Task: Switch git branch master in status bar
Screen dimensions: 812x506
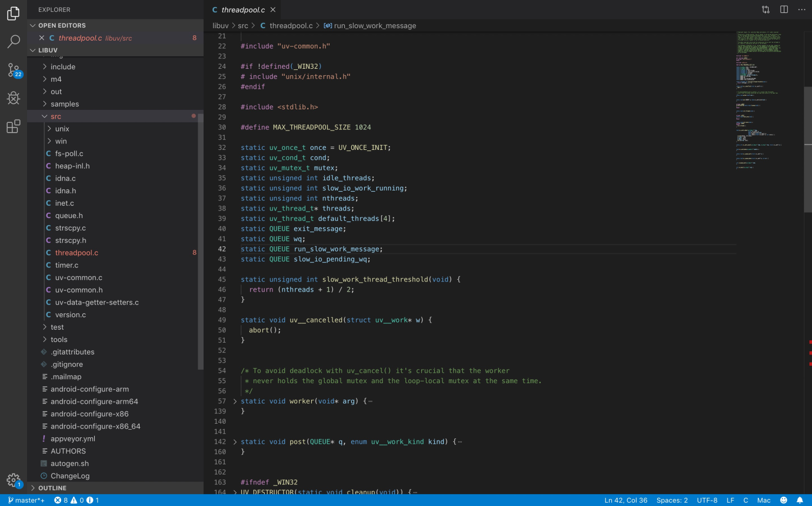Action: coord(26,500)
